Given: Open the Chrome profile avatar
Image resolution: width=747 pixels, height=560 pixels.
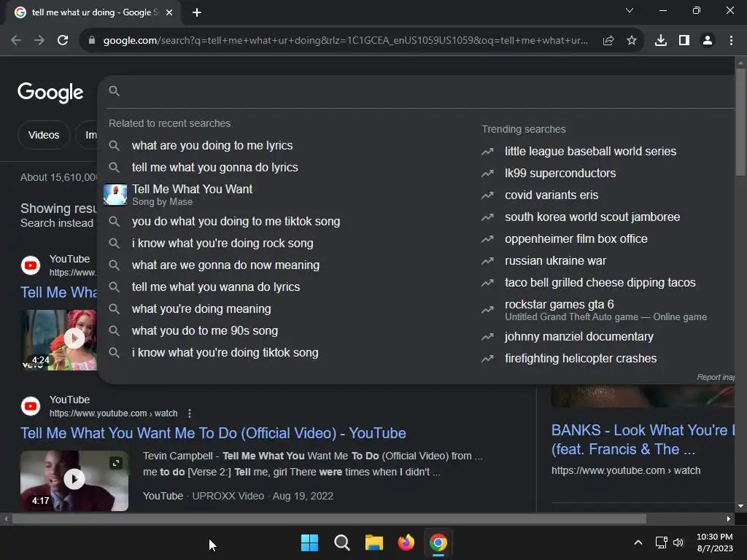Looking at the screenshot, I should pos(708,41).
